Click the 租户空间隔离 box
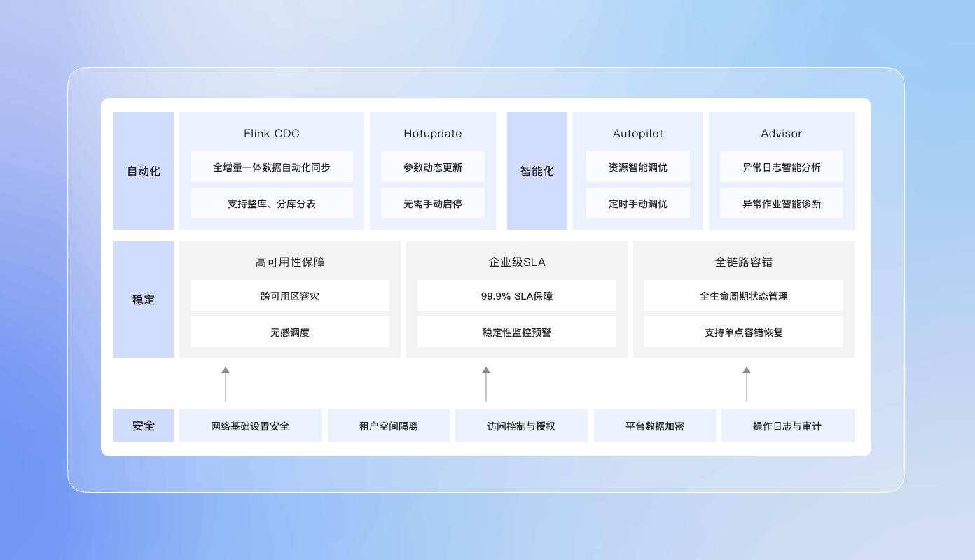The image size is (975, 560). click(x=389, y=426)
